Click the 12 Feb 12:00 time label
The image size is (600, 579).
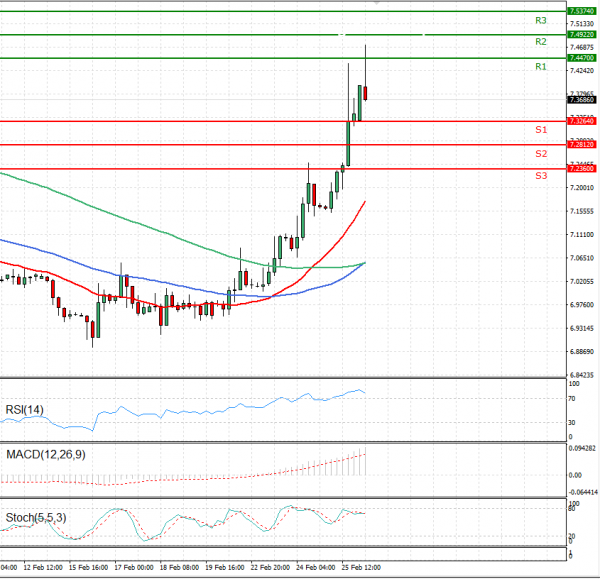(x=43, y=568)
